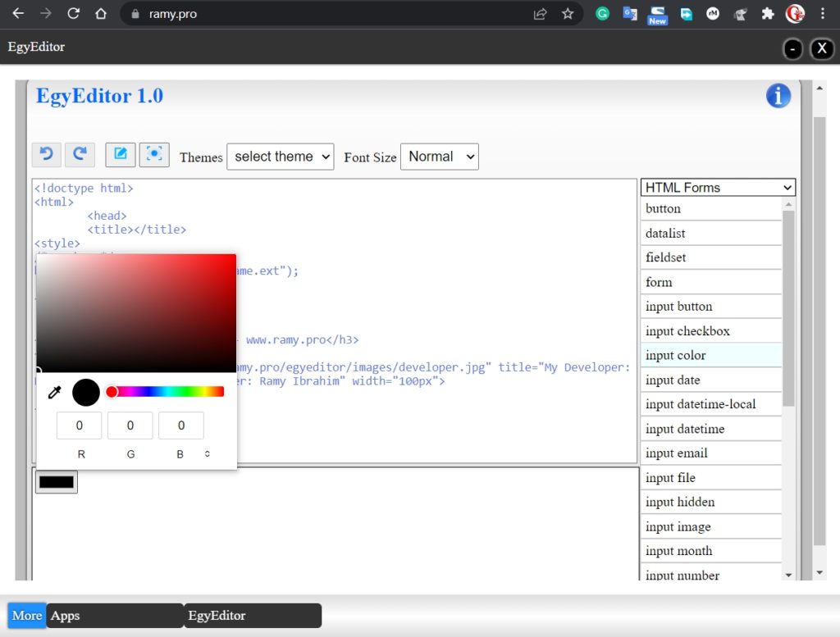Screen dimensions: 840x637
Task: Activate the eyedropper in the color picker
Action: pos(54,392)
